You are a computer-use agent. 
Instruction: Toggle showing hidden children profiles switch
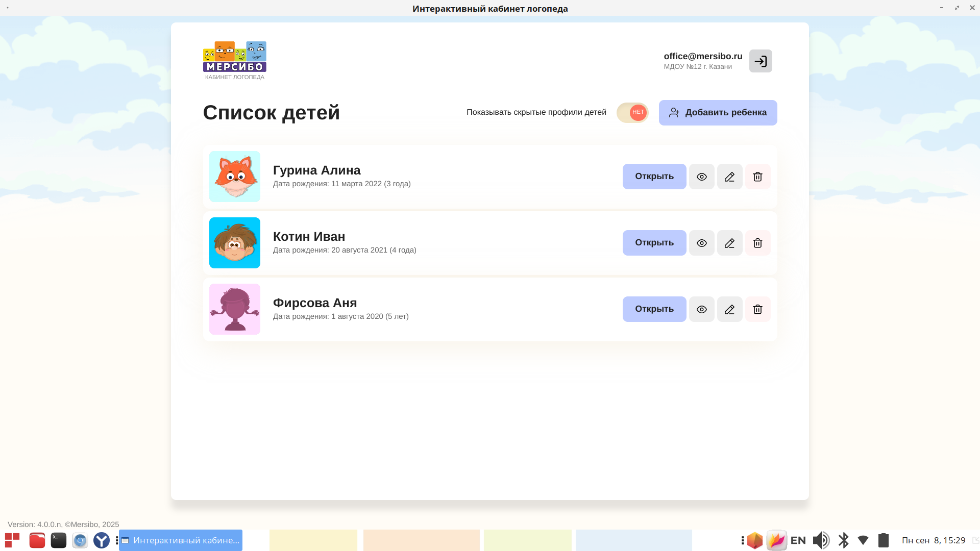pos(632,112)
